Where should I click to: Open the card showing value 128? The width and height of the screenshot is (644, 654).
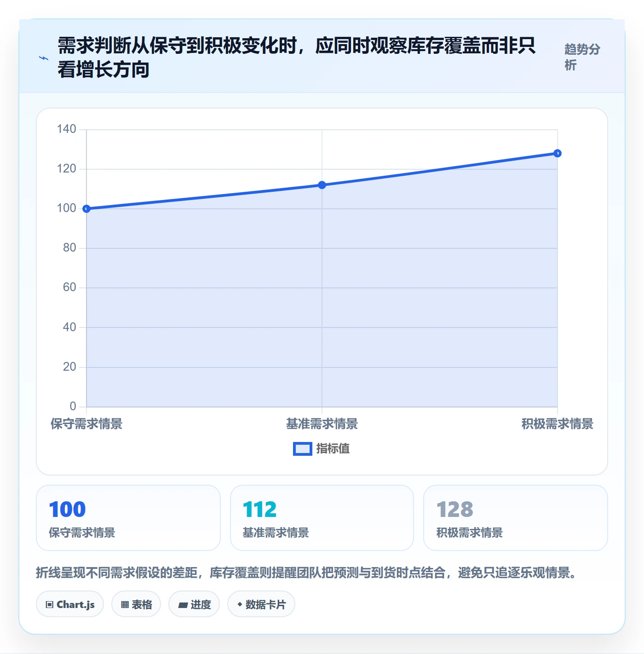[x=516, y=518]
